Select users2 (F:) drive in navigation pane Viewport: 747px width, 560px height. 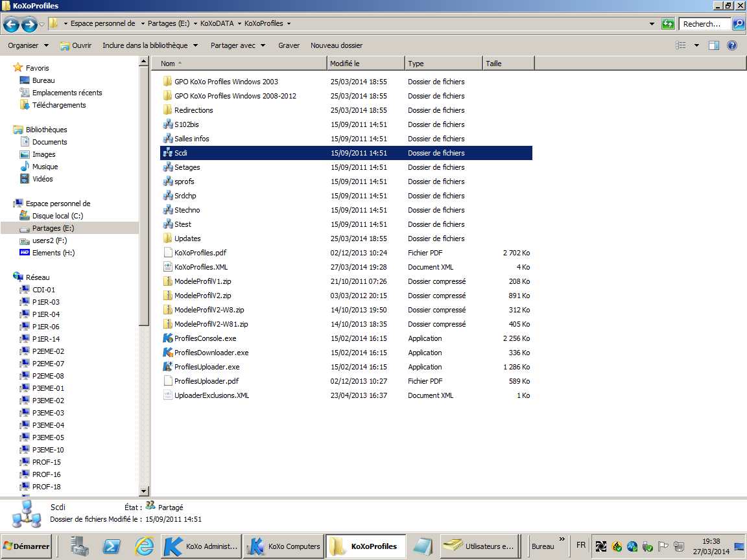(49, 240)
